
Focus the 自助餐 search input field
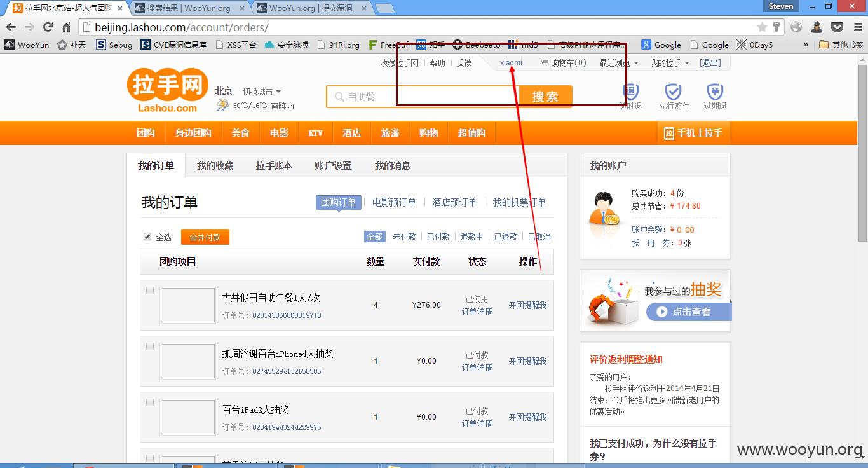click(x=423, y=97)
